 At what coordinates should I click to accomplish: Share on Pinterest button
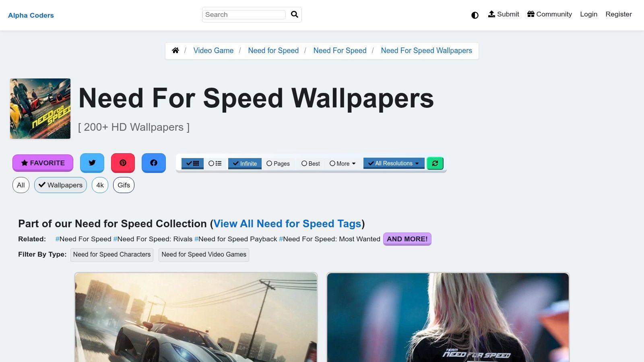[x=123, y=163]
